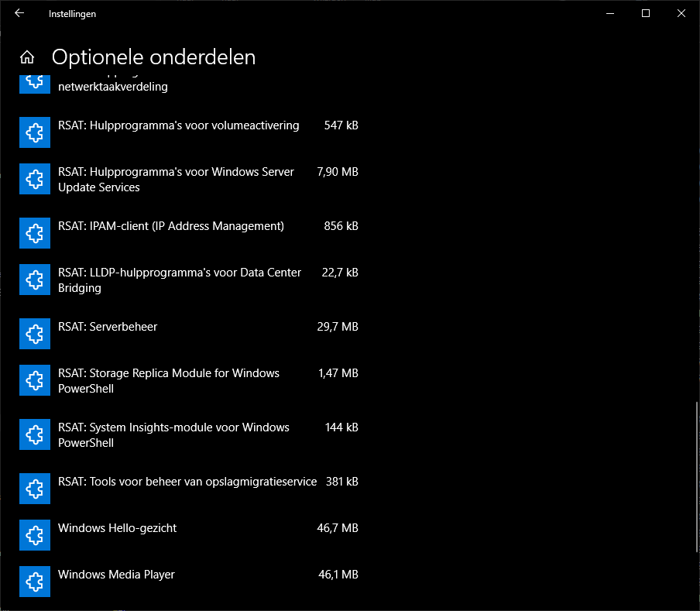Maximize the Instellingen window

(x=646, y=13)
